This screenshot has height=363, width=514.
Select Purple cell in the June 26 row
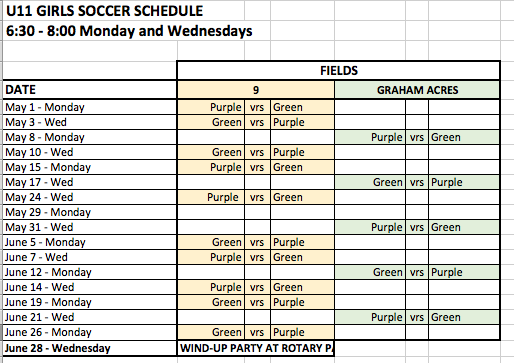pos(302,332)
